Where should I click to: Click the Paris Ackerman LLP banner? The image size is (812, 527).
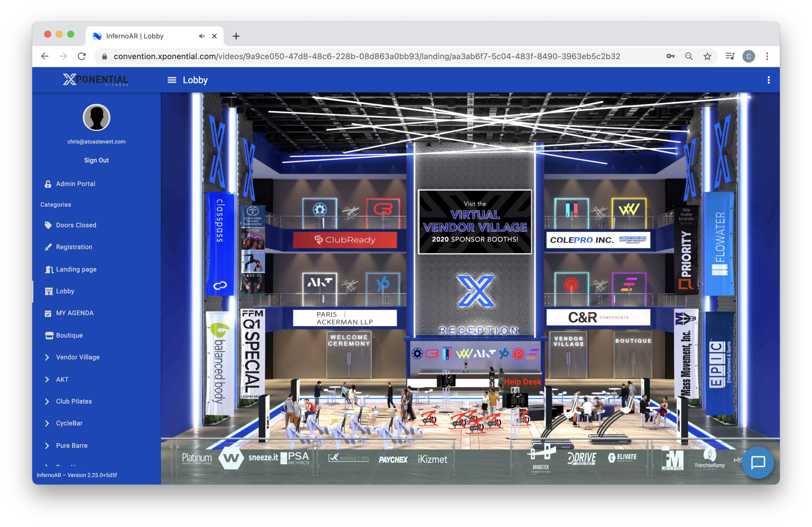(x=345, y=318)
